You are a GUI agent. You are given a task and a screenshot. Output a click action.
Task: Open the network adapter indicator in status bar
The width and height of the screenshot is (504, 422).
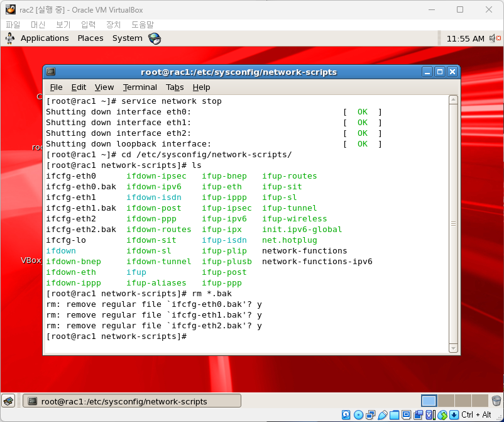coord(370,415)
